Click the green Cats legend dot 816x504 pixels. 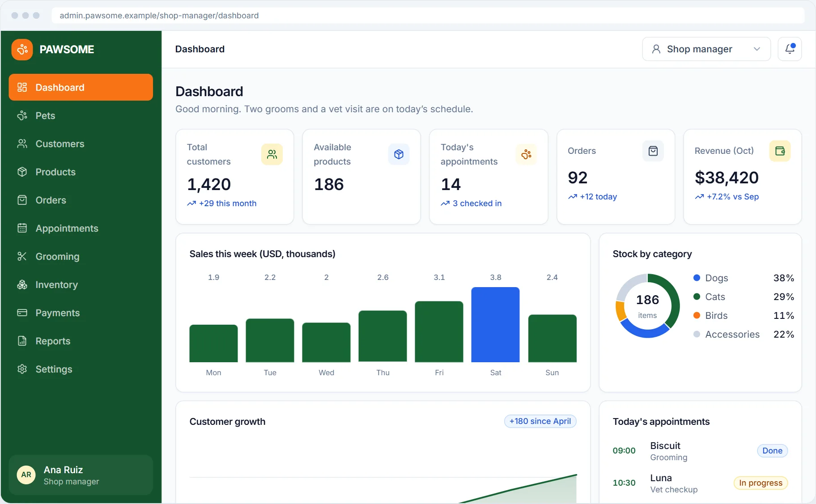[x=697, y=296]
